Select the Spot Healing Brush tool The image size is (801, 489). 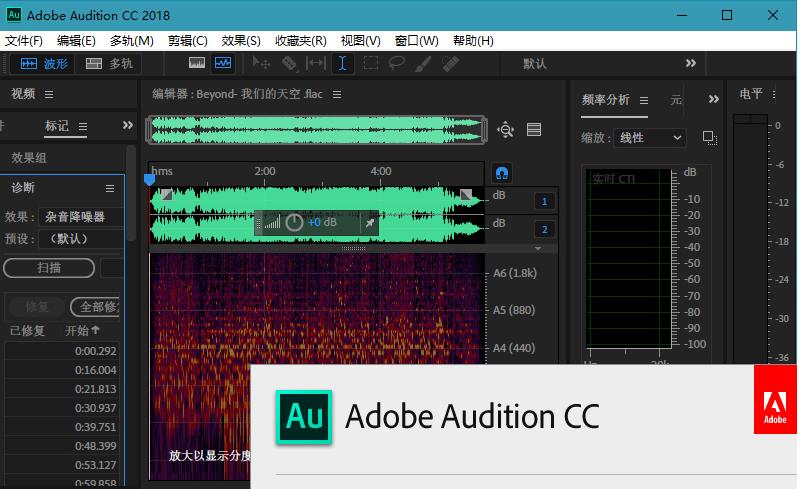451,63
